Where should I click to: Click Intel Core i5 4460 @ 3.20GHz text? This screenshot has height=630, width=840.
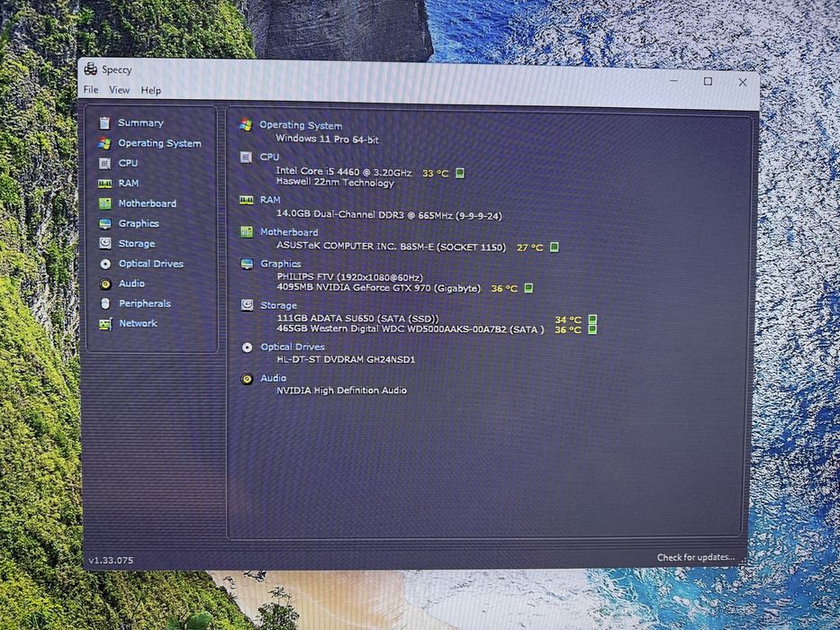click(x=344, y=171)
